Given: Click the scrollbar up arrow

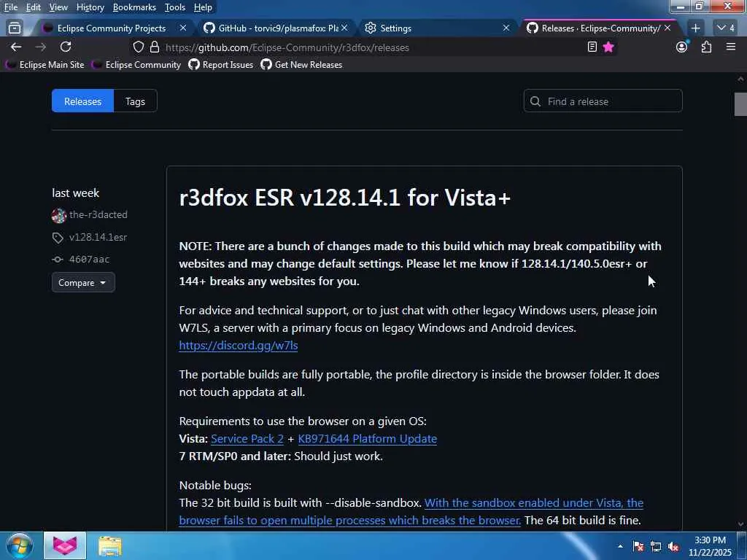Looking at the screenshot, I should (740, 79).
